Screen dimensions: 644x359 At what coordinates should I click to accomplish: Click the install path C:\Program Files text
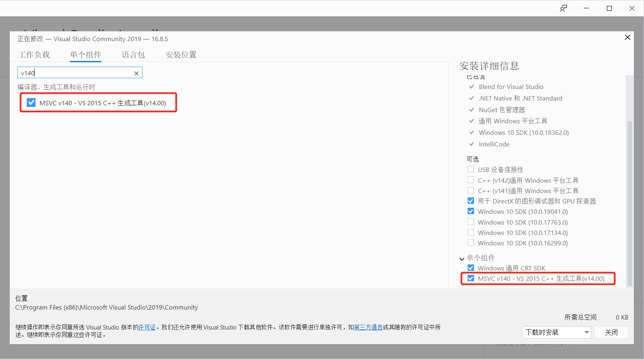(107, 307)
